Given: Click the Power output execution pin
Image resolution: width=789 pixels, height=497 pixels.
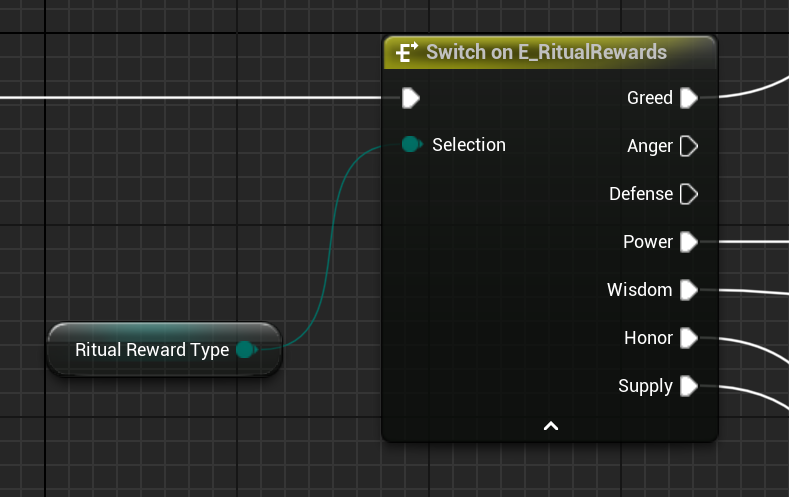Looking at the screenshot, I should click(689, 242).
